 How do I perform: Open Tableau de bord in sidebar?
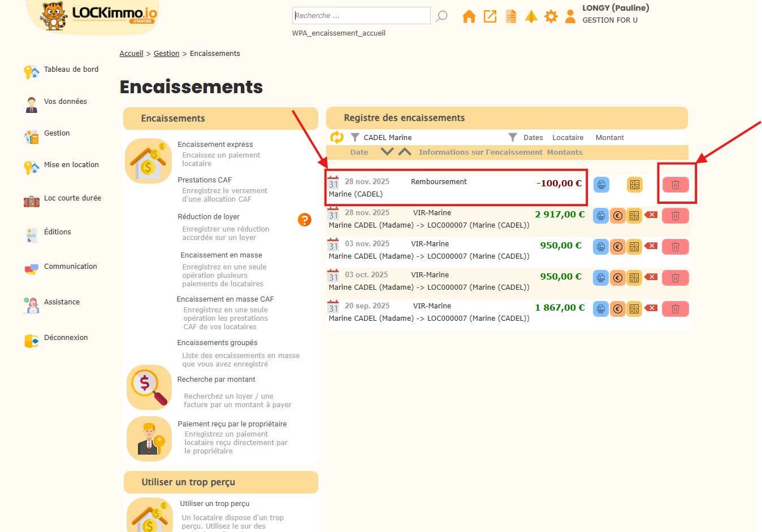point(71,69)
